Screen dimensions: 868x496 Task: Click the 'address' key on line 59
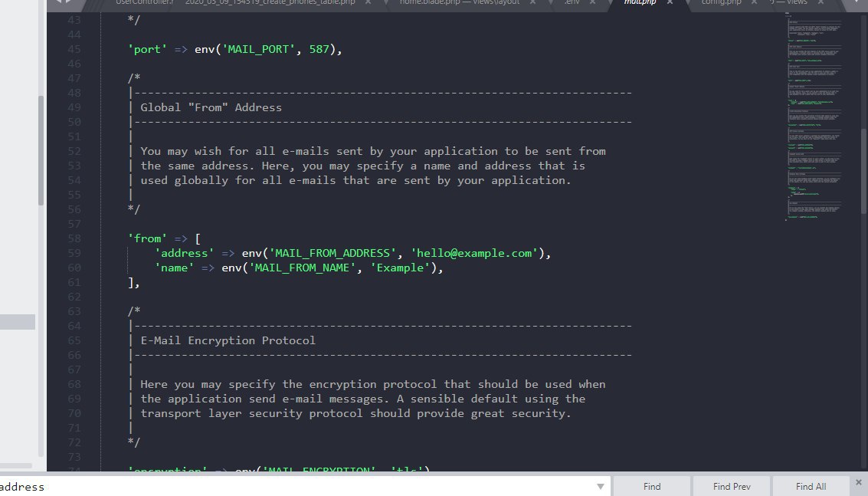tap(185, 253)
